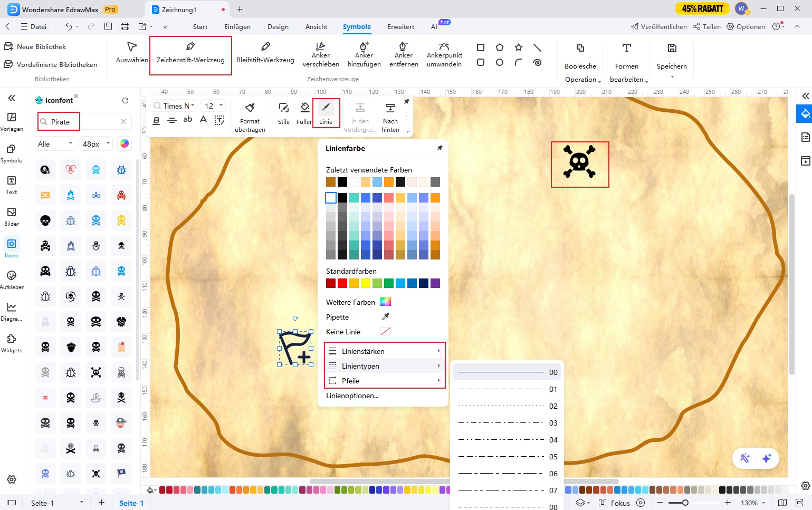812x510 pixels.
Task: Switch to the Ansicht tab
Action: [x=316, y=26]
